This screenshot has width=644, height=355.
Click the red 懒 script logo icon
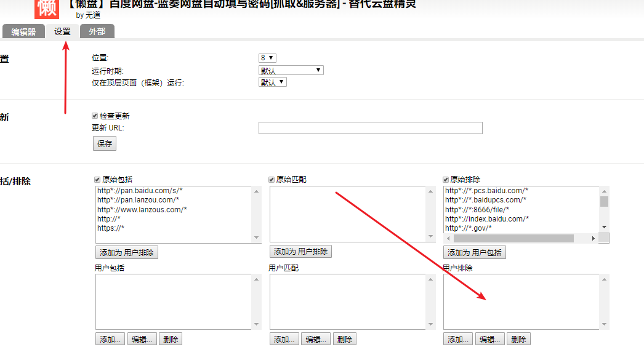click(x=46, y=9)
